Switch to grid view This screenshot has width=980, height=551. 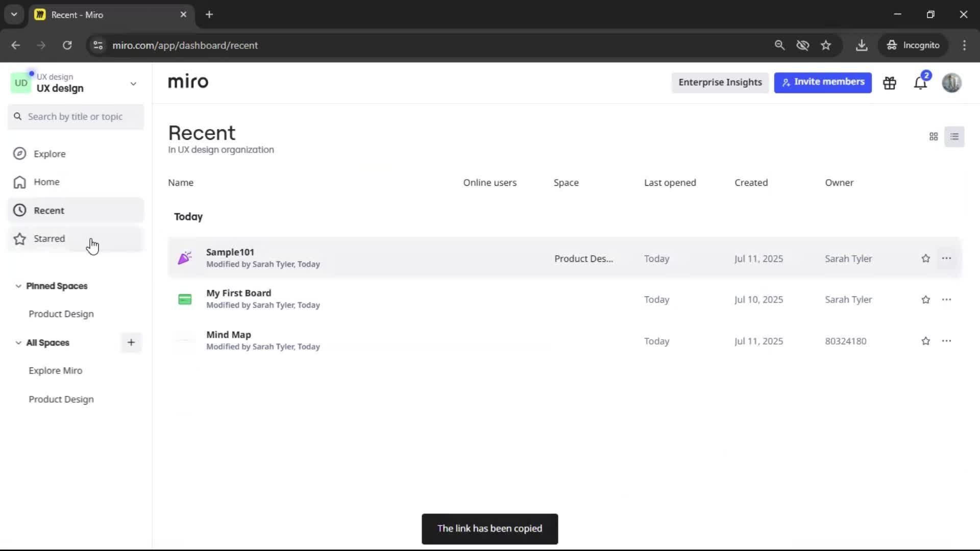coord(934,137)
